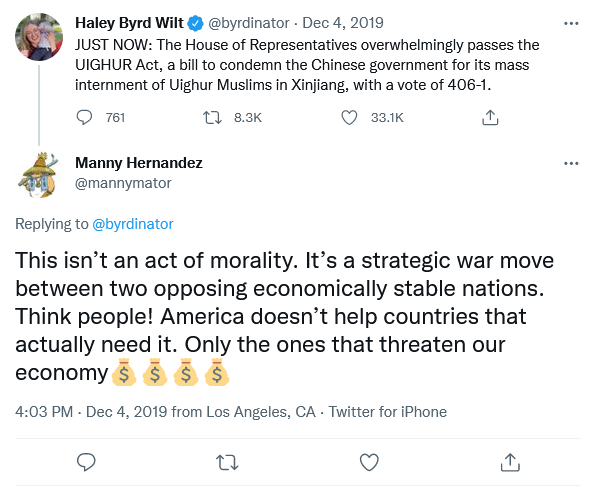
Task: Like Haley Byrd Wilt's tweet
Action: [349, 117]
